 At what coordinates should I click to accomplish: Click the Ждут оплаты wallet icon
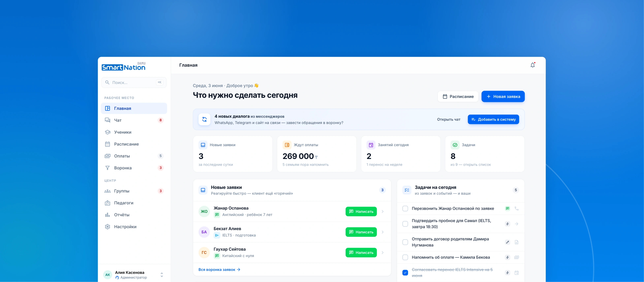287,145
